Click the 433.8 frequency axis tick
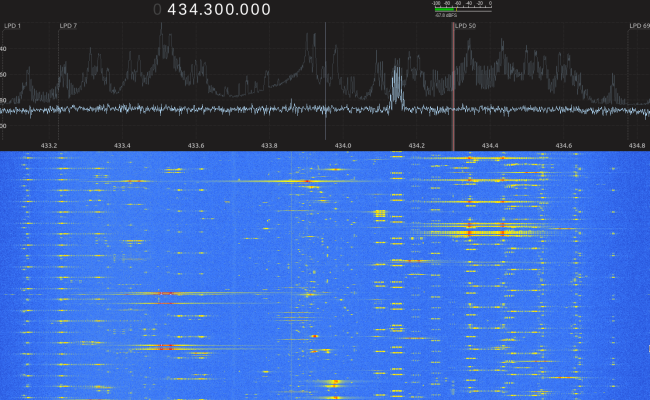Viewport: 650px width, 400px height. point(269,145)
